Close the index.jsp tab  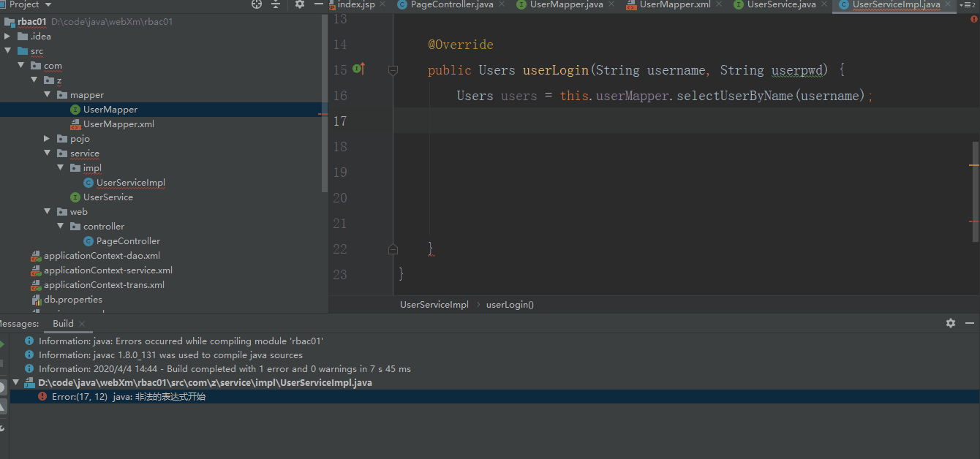381,4
